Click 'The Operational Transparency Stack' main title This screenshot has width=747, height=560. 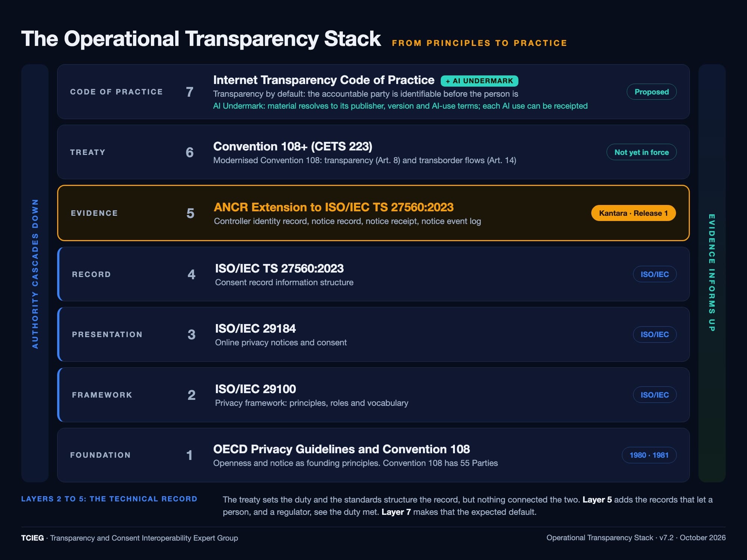(201, 39)
